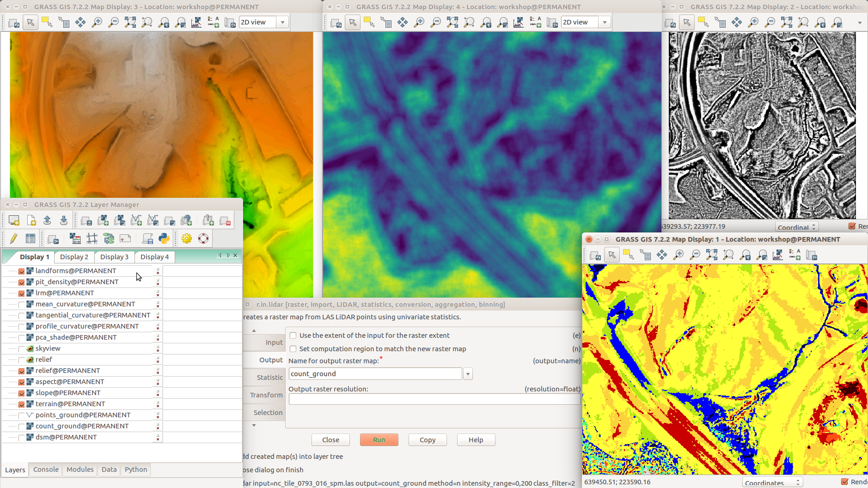Select Pan tool in Map Display 3

(80, 22)
